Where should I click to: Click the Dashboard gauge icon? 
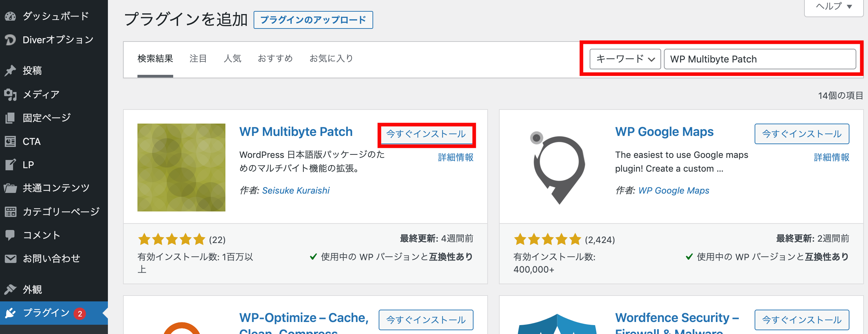click(11, 16)
